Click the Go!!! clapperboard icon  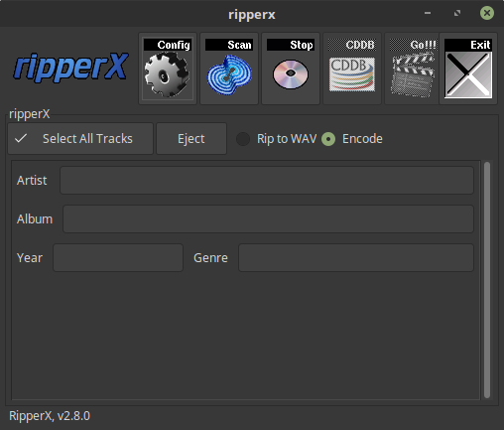pyautogui.click(x=412, y=69)
